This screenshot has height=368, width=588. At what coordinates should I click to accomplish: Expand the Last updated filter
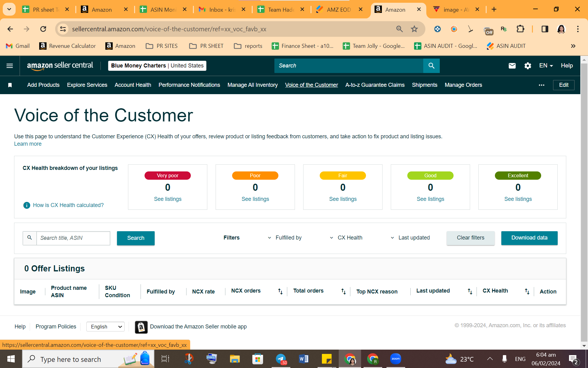coord(410,238)
